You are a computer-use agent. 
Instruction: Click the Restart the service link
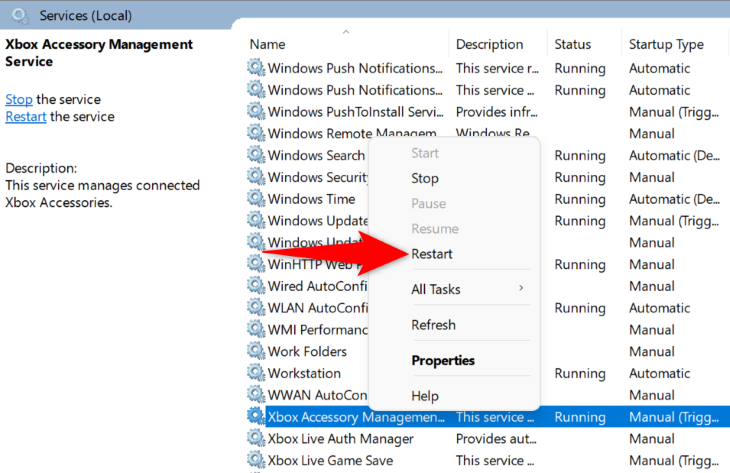point(26,116)
